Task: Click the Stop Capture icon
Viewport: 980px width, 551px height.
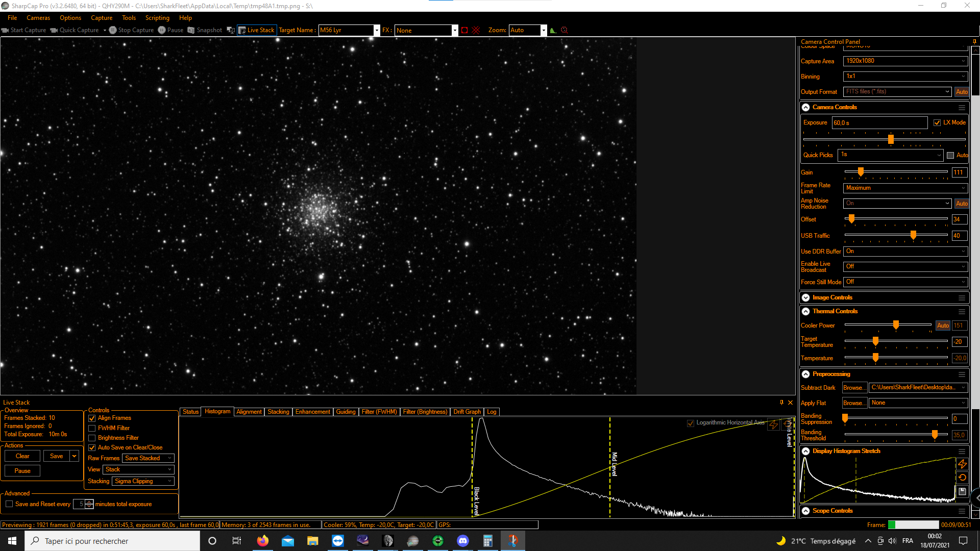Action: (x=113, y=30)
